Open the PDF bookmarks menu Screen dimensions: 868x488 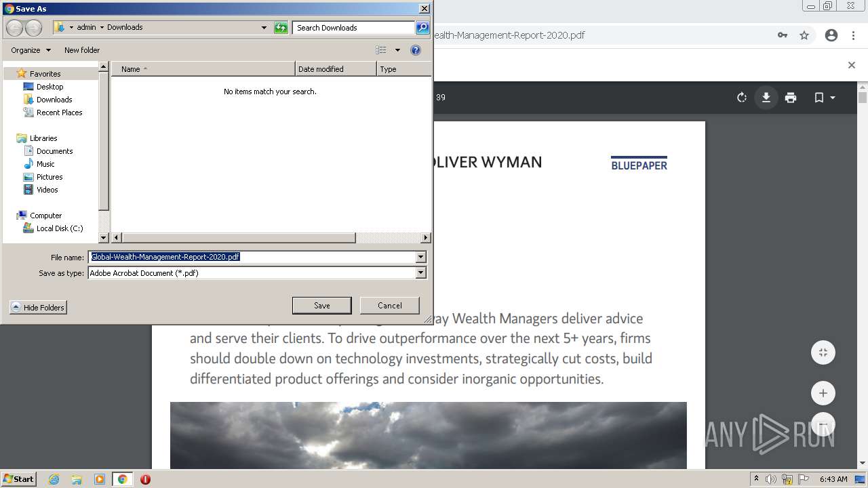coord(825,98)
